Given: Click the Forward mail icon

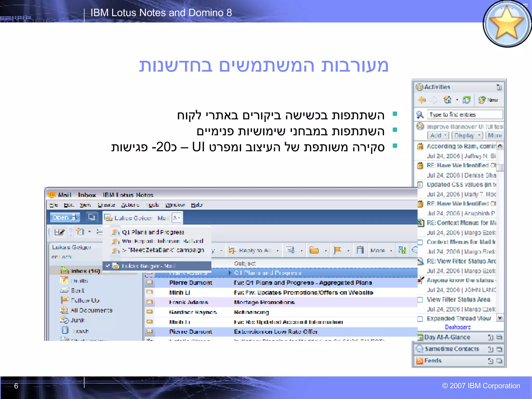Looking at the screenshot, I should [290, 250].
